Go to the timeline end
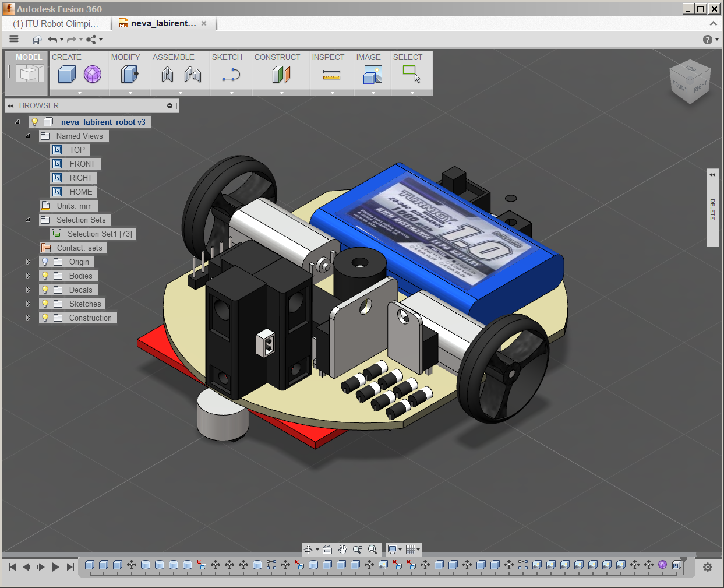724x588 pixels. [70, 567]
